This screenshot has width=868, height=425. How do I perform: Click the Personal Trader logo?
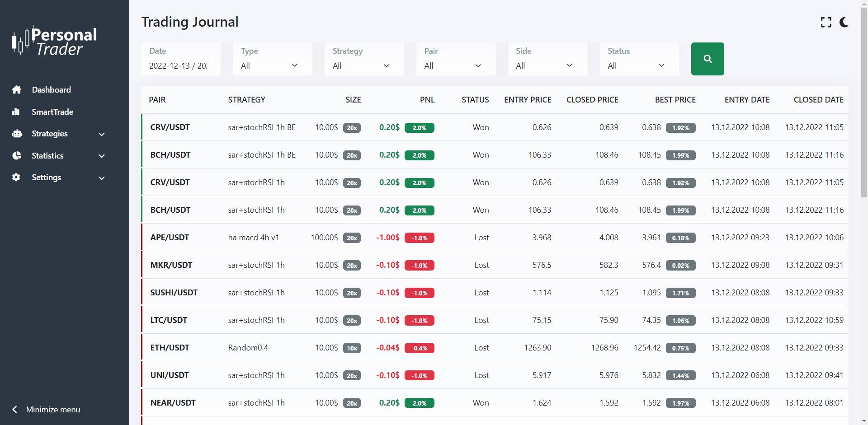(55, 41)
